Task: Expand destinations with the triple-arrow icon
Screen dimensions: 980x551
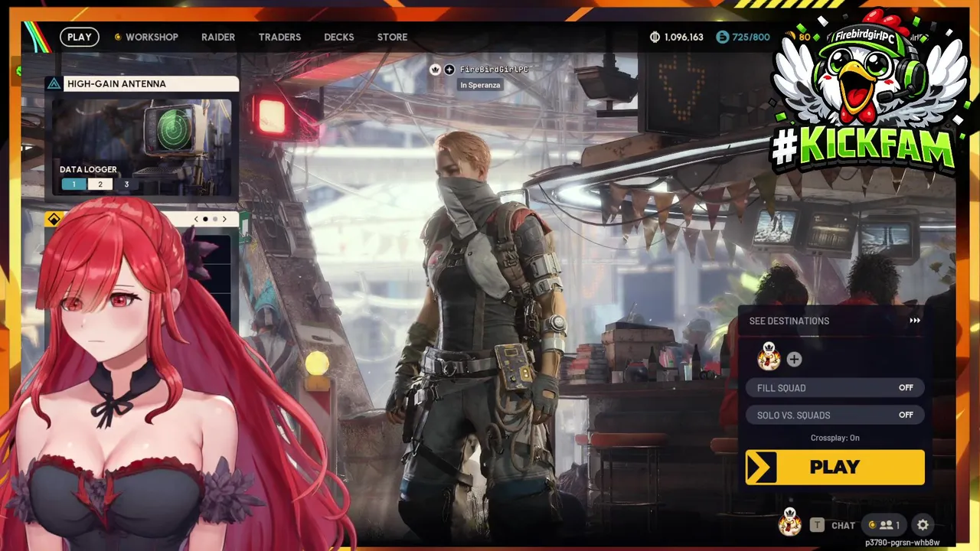Action: pyautogui.click(x=915, y=321)
